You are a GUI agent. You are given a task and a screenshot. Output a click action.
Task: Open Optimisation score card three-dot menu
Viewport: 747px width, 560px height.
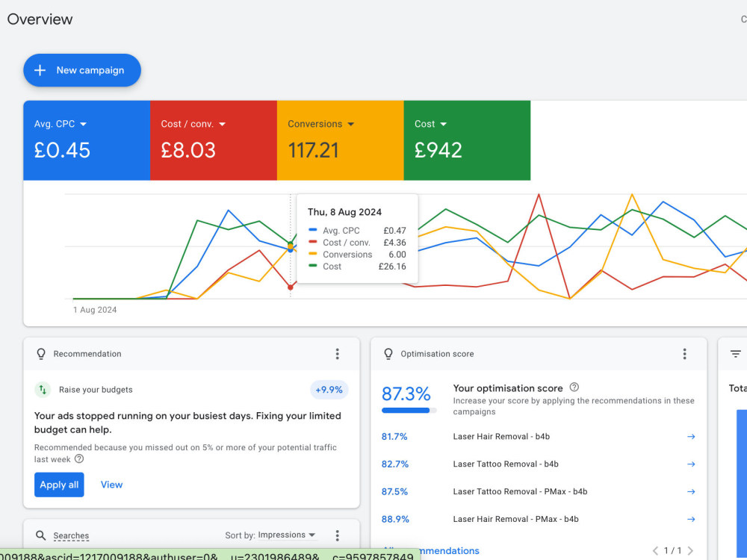684,354
